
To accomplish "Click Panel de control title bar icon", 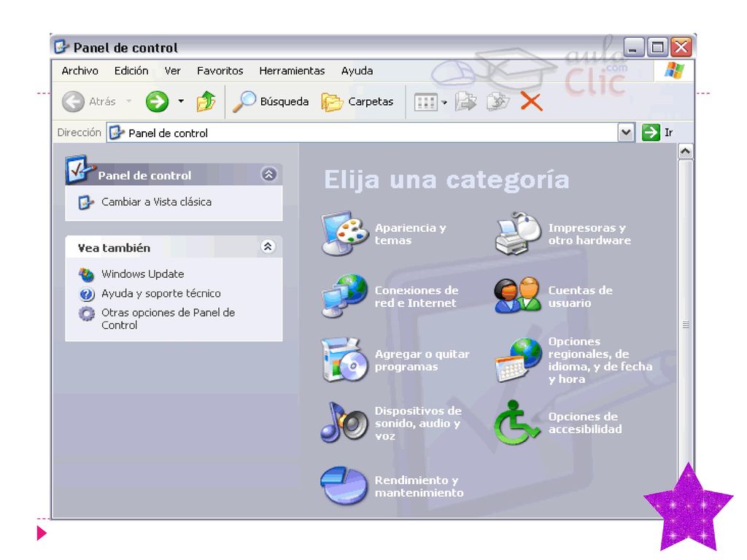I will pyautogui.click(x=61, y=47).
